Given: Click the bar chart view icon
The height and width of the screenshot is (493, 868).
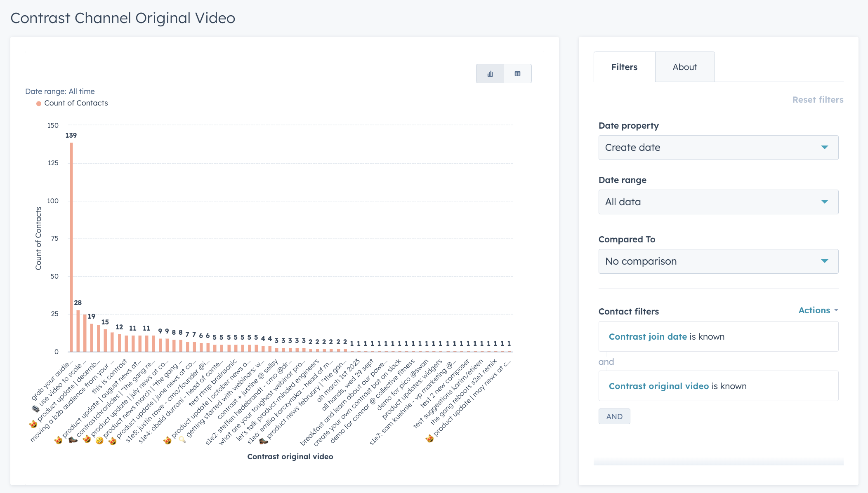Looking at the screenshot, I should (490, 73).
